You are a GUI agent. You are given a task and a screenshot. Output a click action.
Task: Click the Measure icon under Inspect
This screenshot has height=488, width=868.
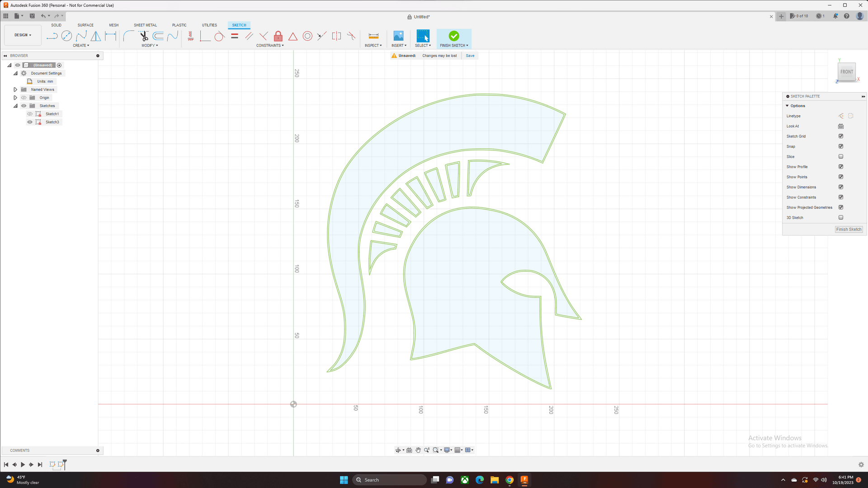(373, 36)
